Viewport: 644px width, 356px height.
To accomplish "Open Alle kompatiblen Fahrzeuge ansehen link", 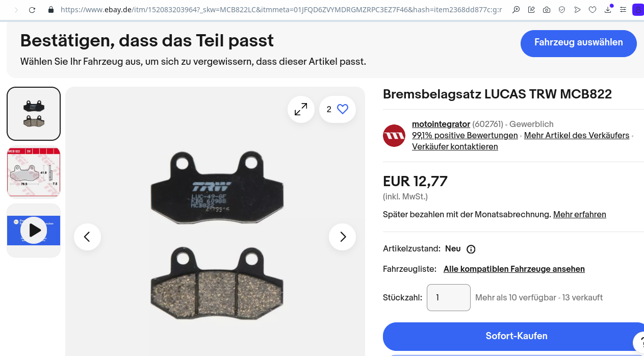I will click(514, 269).
